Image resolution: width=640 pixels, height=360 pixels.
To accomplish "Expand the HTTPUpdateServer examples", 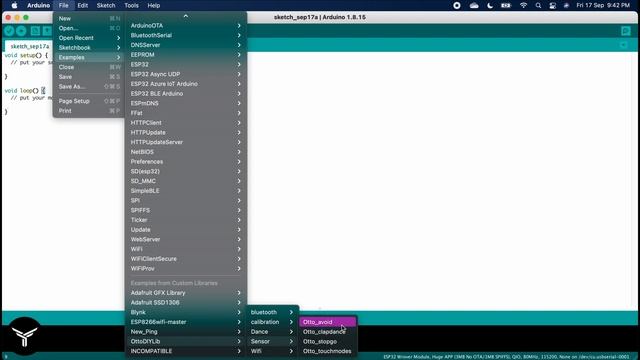I will click(x=186, y=142).
